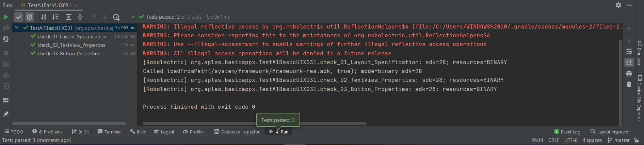644x145 pixels.
Task: Sort tests by duration
Action: 55,17
